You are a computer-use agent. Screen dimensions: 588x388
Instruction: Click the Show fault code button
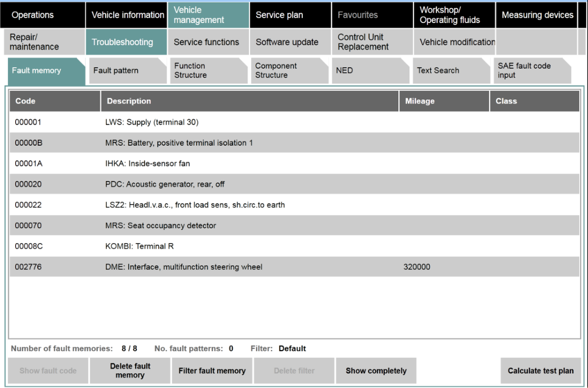click(48, 371)
